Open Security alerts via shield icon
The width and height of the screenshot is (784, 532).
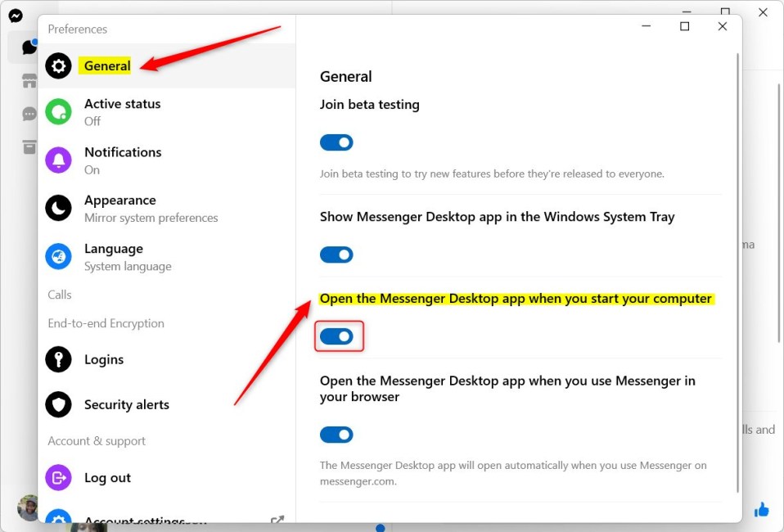pyautogui.click(x=58, y=404)
